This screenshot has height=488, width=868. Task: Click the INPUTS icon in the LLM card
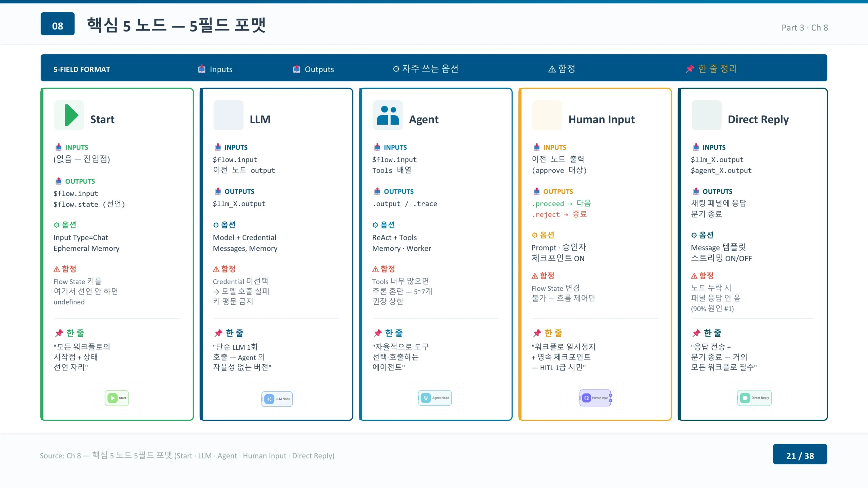pyautogui.click(x=218, y=147)
